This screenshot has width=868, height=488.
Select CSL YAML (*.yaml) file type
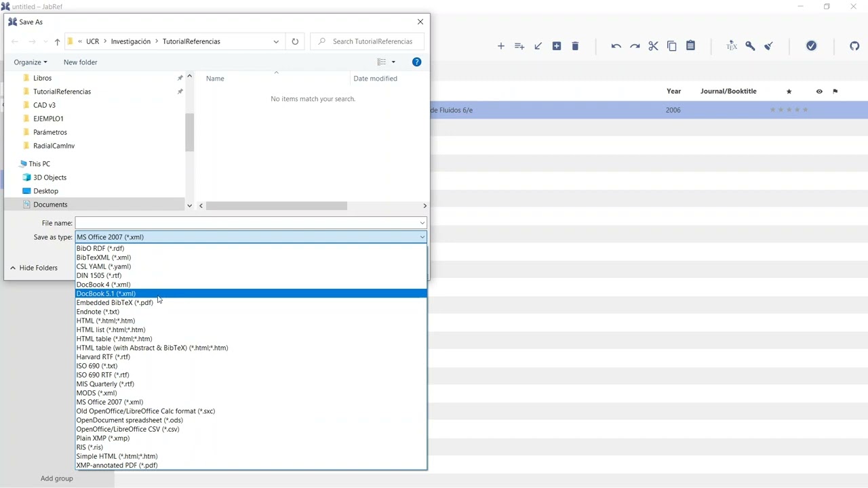click(251, 266)
